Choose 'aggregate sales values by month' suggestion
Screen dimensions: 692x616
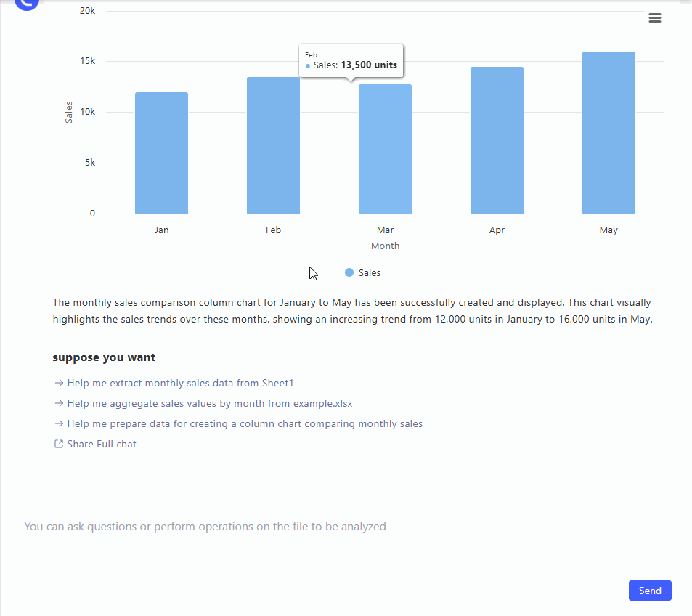coord(209,403)
